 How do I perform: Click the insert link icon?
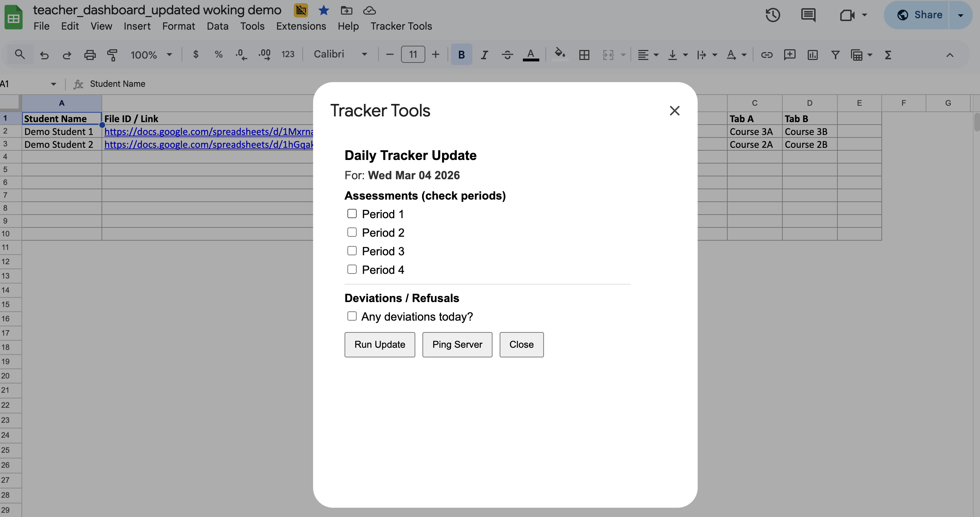tap(767, 55)
